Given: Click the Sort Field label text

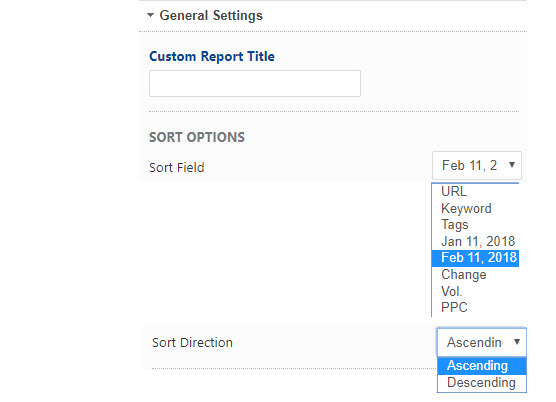Looking at the screenshot, I should (x=177, y=167).
